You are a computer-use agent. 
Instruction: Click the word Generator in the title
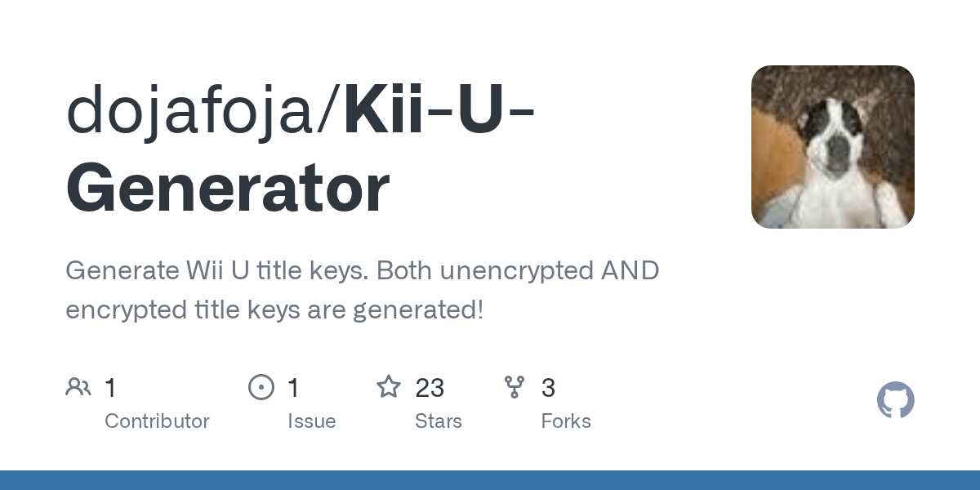pos(228,189)
